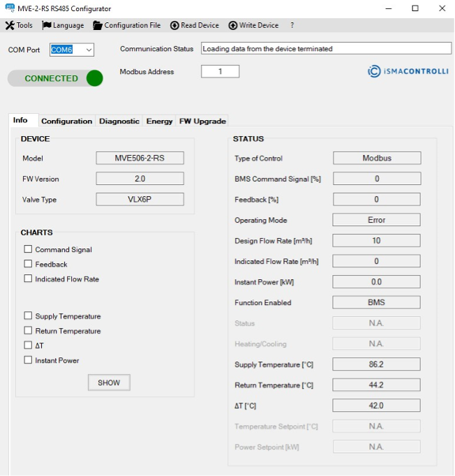Open the Diagnostic tab
455x476 pixels.
point(119,121)
